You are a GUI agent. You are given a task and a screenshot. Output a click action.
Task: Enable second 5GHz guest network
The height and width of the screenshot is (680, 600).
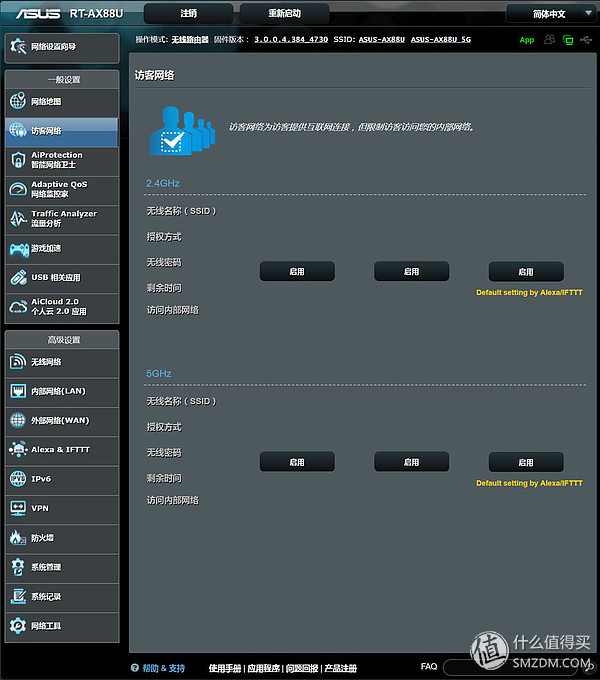click(x=411, y=462)
